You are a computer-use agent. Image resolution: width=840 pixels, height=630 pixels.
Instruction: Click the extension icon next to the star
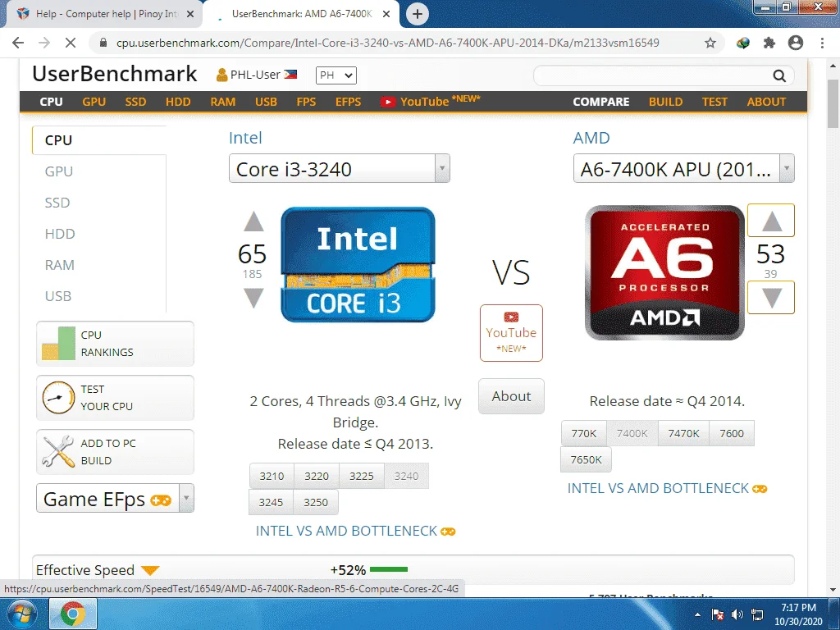click(x=743, y=43)
